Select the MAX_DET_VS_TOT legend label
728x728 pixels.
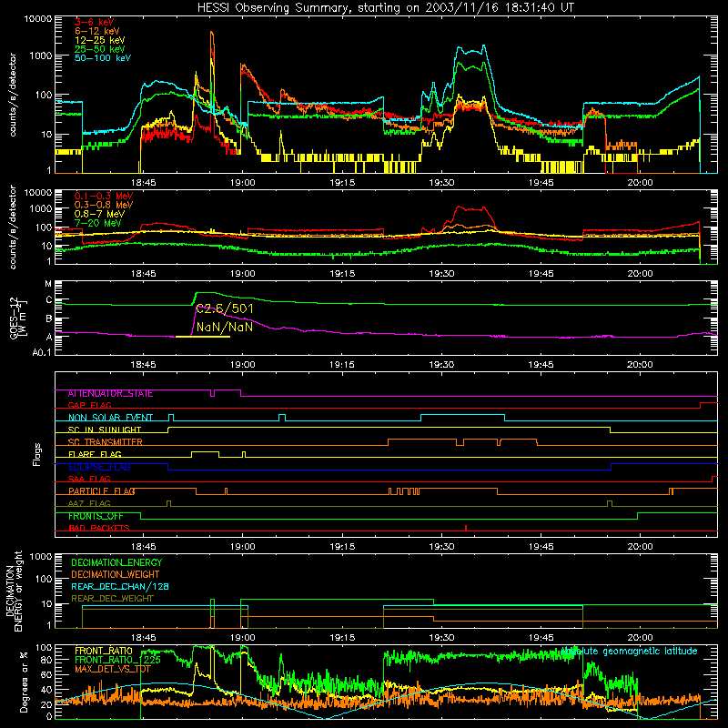tap(112, 669)
